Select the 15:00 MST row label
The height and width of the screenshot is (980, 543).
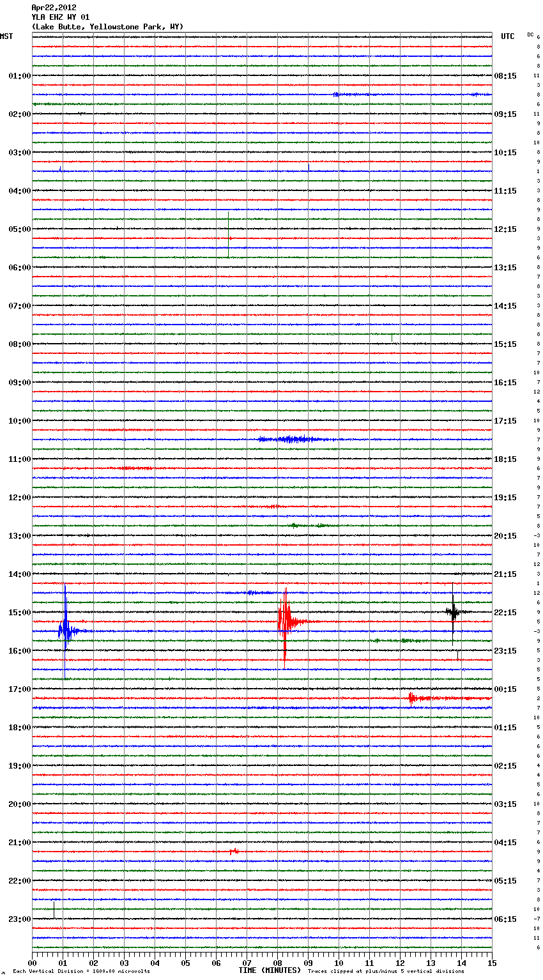(20, 613)
